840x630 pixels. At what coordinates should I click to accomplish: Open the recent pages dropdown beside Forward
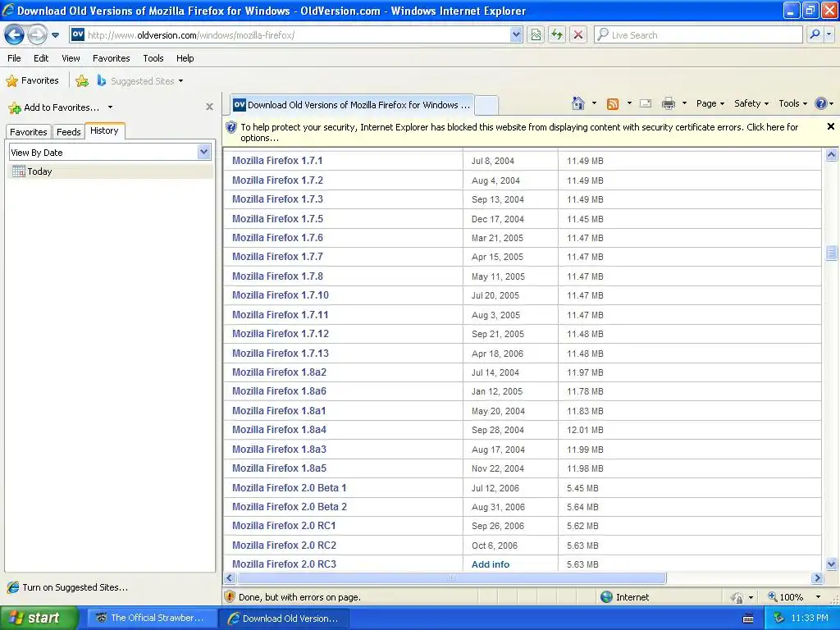tap(55, 35)
